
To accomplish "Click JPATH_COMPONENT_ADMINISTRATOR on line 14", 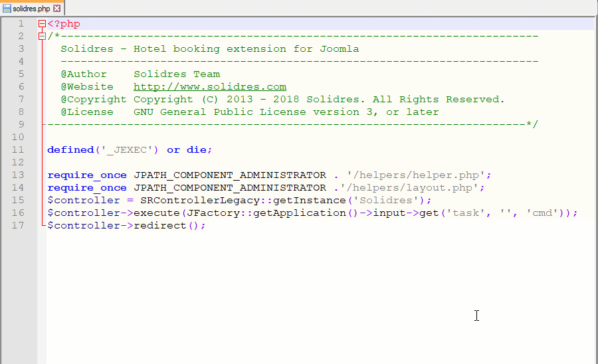I will pos(230,187).
